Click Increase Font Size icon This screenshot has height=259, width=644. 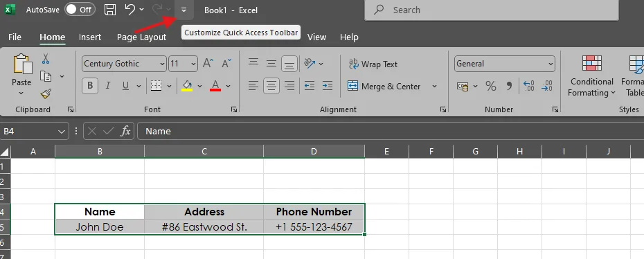pyautogui.click(x=208, y=63)
